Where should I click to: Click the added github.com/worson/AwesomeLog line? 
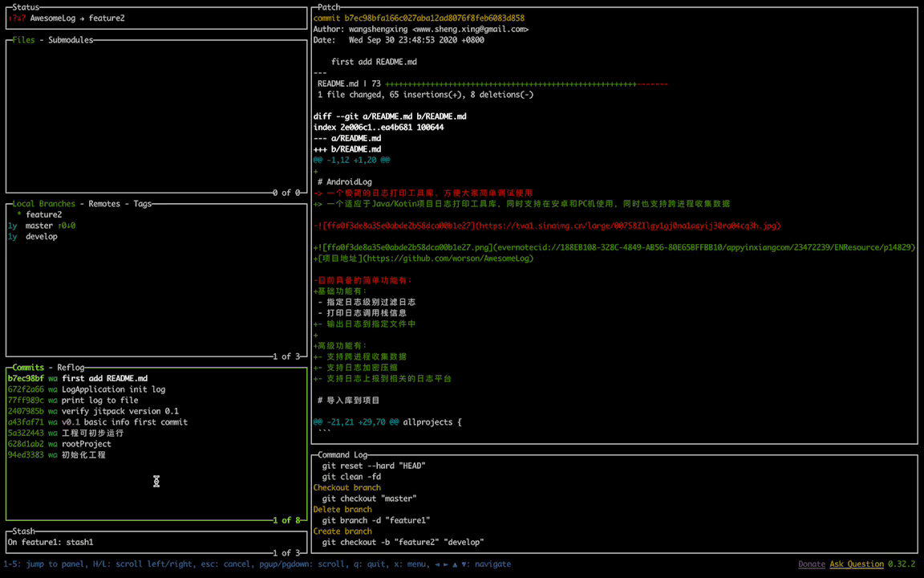(x=423, y=258)
